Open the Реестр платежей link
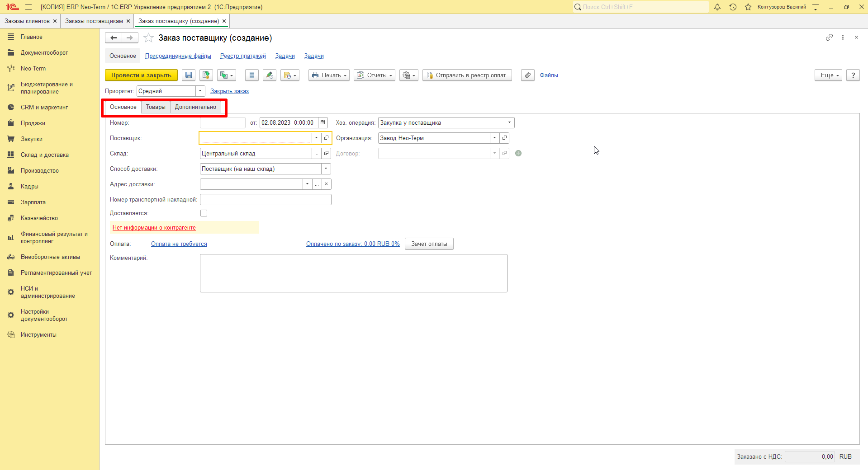The width and height of the screenshot is (868, 470). point(243,56)
